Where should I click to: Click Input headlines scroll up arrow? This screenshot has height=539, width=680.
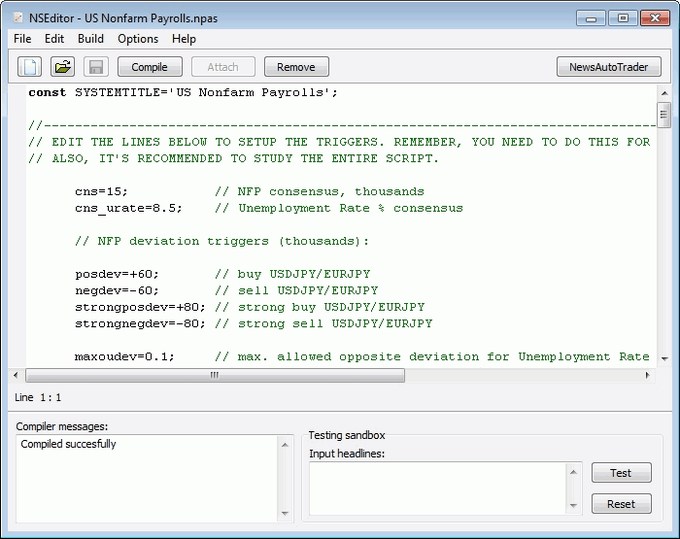point(573,472)
